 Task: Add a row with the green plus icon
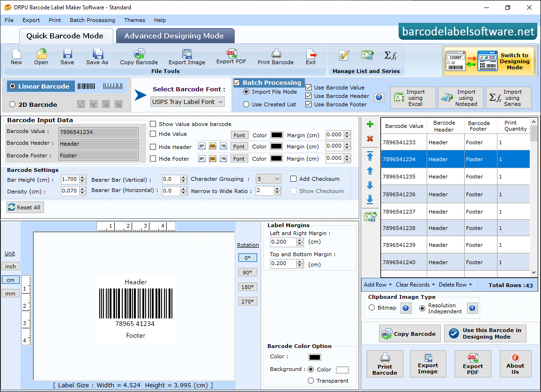coord(370,124)
